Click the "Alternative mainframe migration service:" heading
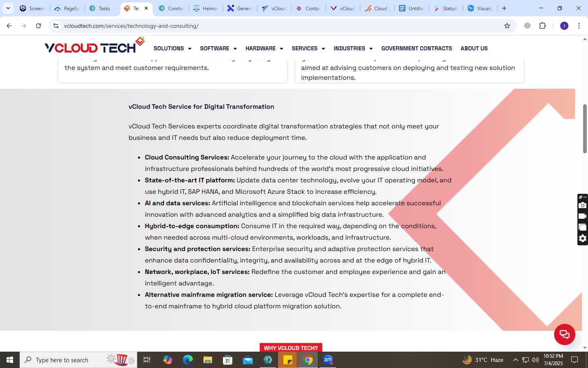 pyautogui.click(x=209, y=295)
